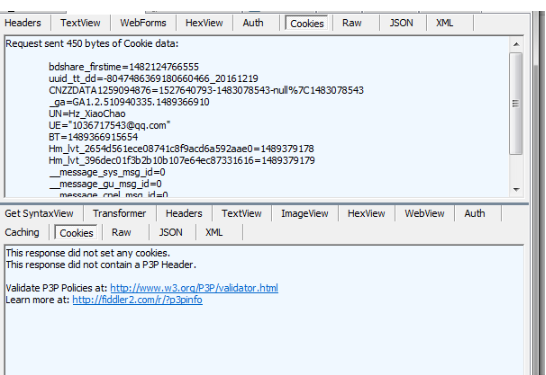Open the request Auth tab
Viewport: 546px width, 375px height.
tap(253, 23)
